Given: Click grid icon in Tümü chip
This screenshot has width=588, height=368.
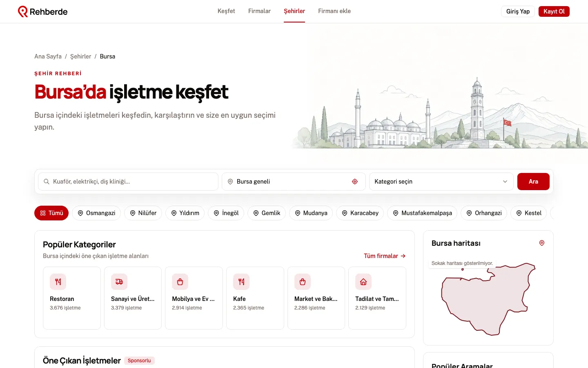Looking at the screenshot, I should point(43,213).
